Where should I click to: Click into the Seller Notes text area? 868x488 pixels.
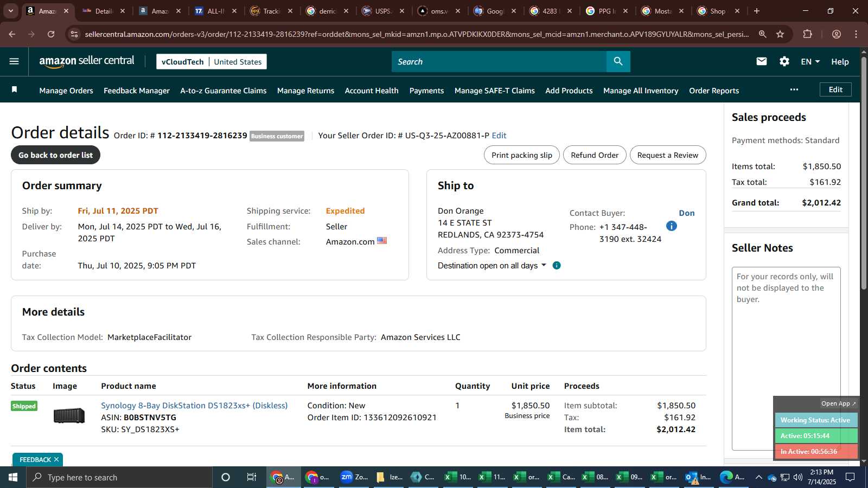tap(786, 358)
